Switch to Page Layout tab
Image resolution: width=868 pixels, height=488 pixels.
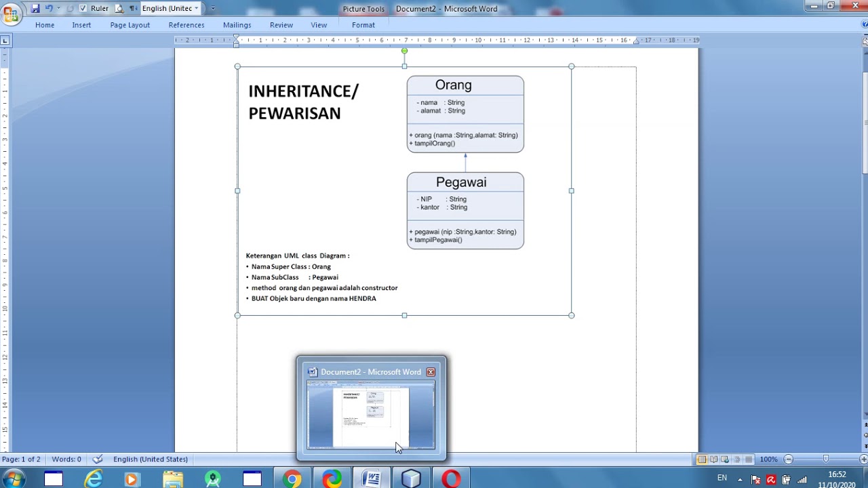point(130,25)
